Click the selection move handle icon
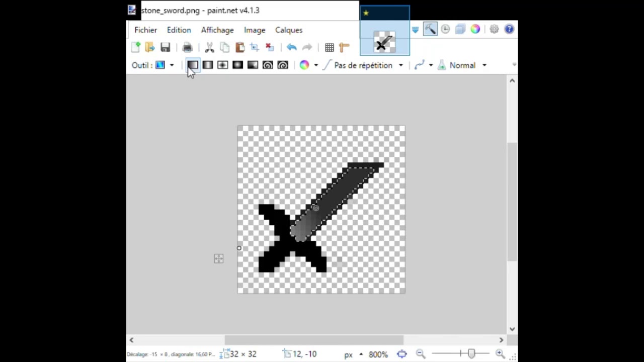 [218, 258]
